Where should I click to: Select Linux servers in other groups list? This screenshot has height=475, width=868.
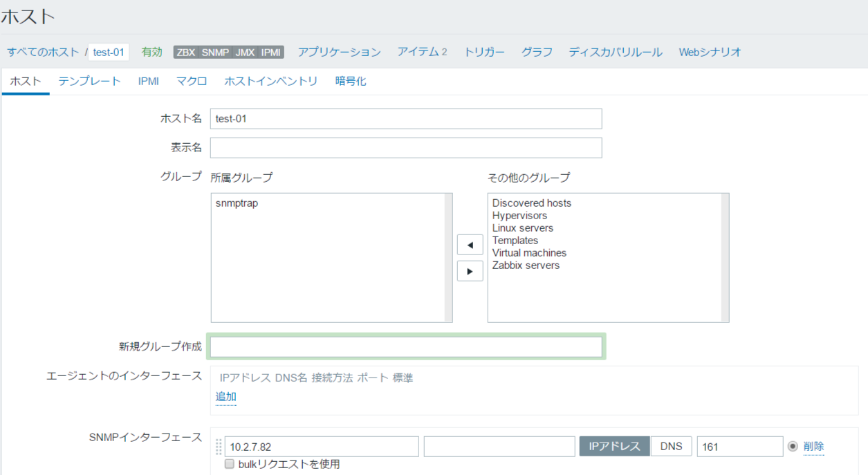(522, 228)
